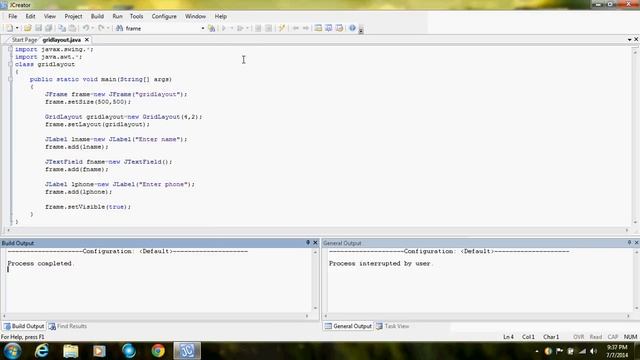Click the wand tool icon in toolbar

point(282,28)
